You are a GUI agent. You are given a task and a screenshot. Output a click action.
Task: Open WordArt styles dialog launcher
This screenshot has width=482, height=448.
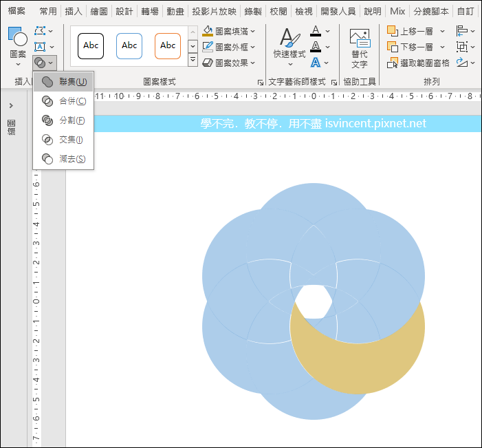tap(334, 82)
